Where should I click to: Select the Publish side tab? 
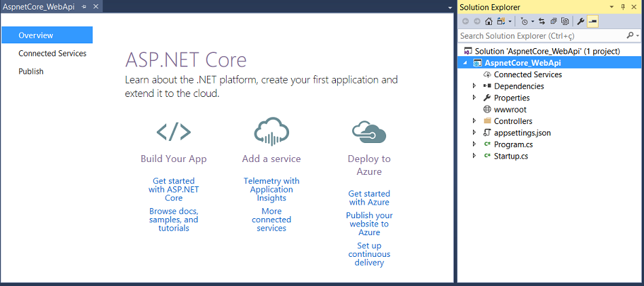[x=31, y=71]
